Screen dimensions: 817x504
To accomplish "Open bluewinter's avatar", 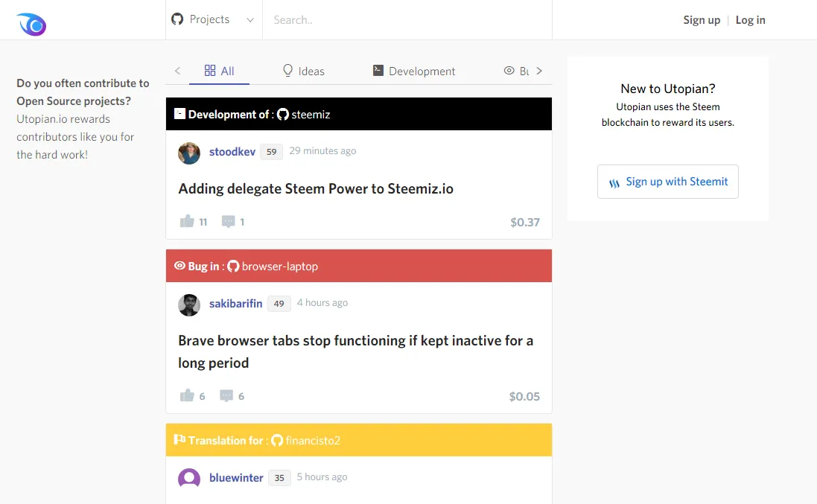I will (x=189, y=479).
